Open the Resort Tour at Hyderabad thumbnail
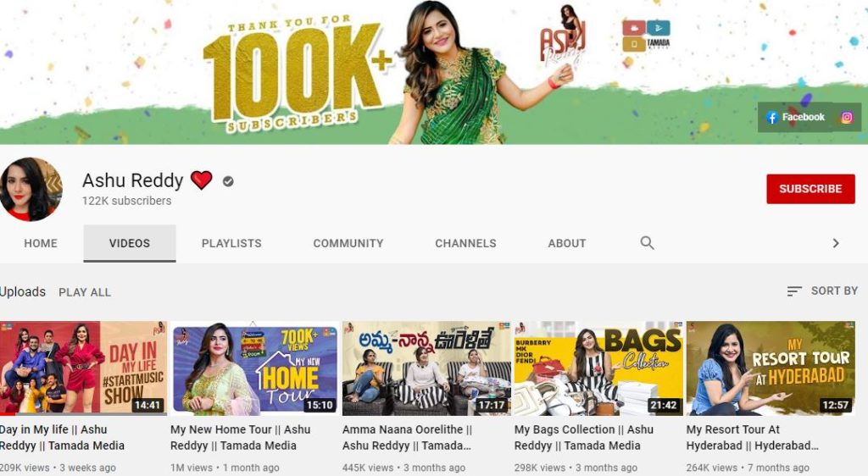 point(771,368)
